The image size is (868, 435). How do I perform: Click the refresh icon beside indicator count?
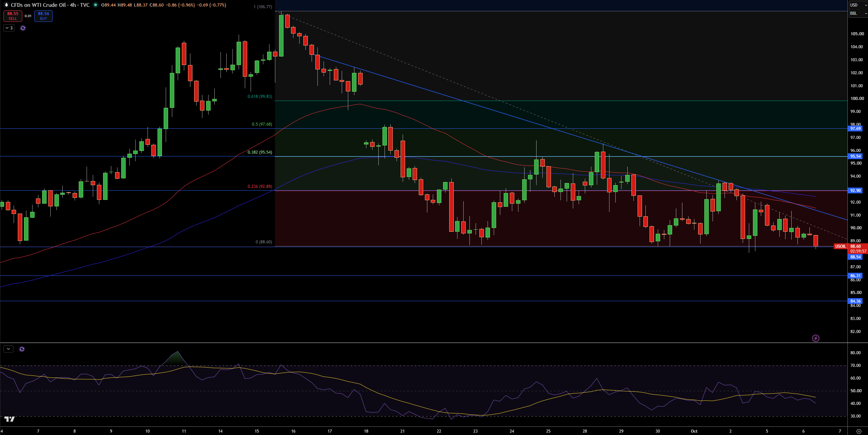(23, 28)
